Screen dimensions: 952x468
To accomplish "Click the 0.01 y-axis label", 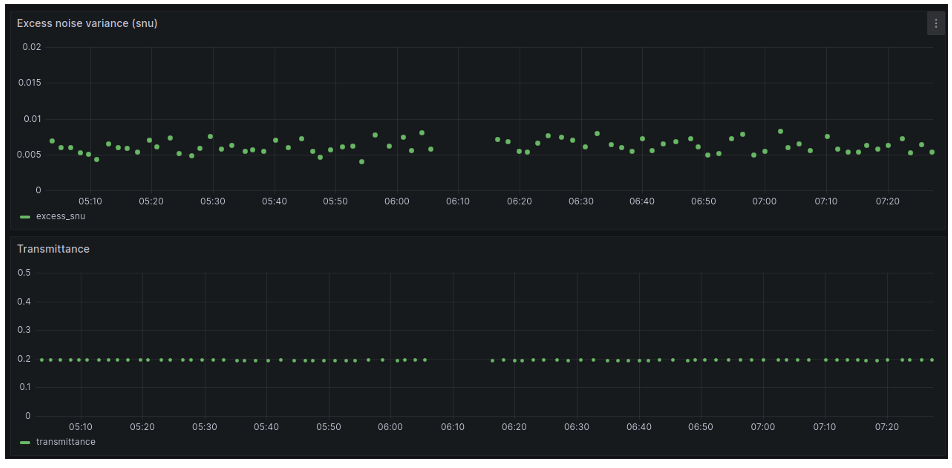I will (32, 119).
